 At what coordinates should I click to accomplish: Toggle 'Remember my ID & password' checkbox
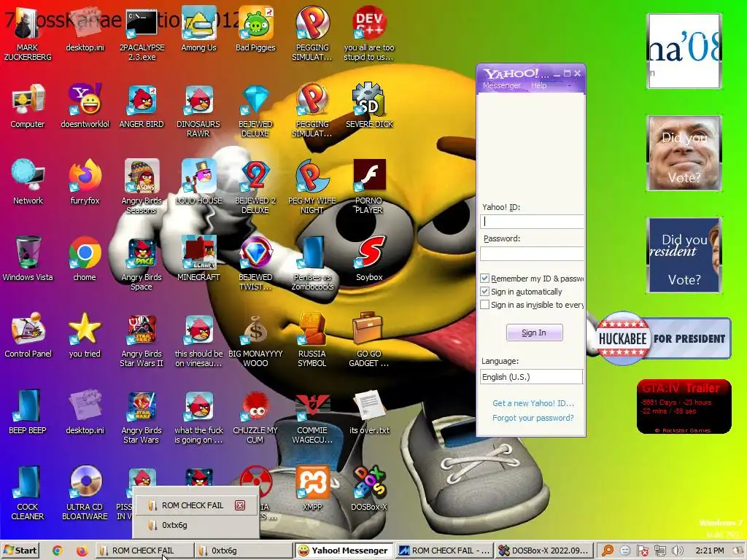[484, 279]
